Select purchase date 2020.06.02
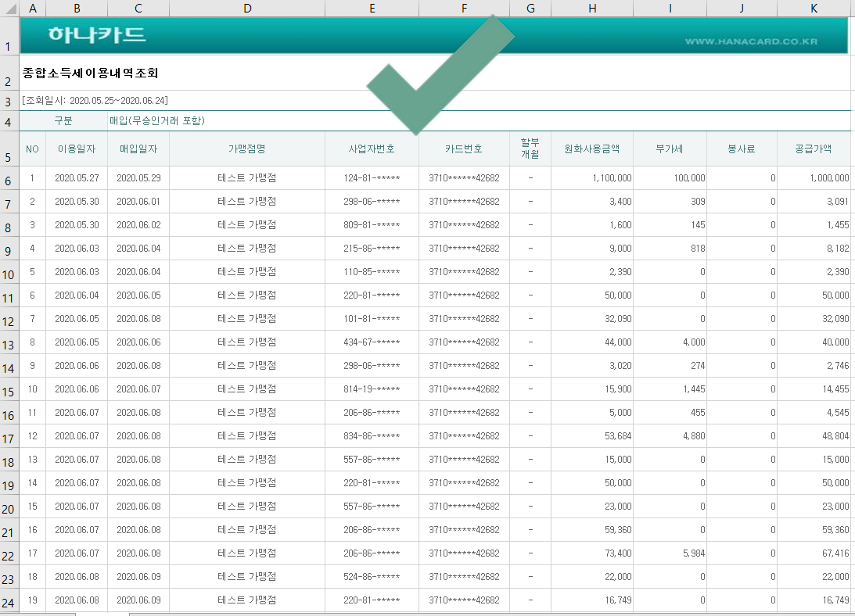Viewport: 855px width, 616px height. (138, 225)
